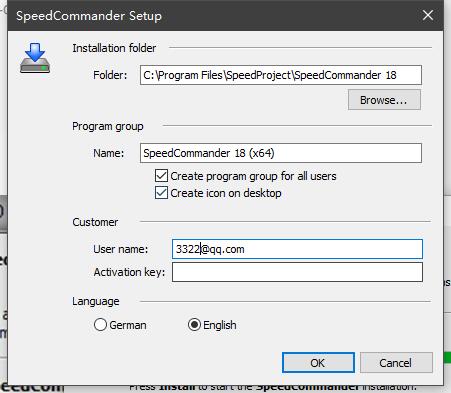This screenshot has height=393, width=451.
Task: Close the SpeedCommander Setup dialog
Action: coord(428,15)
